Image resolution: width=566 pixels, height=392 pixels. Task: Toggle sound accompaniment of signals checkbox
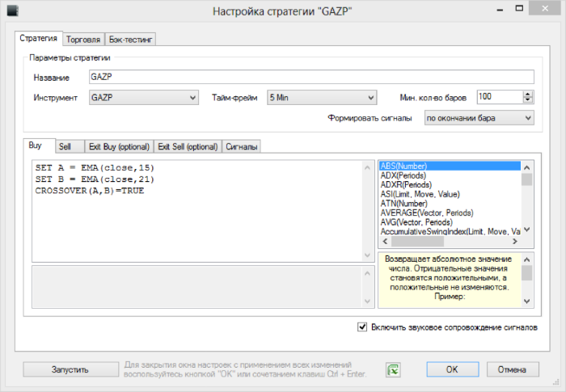362,327
